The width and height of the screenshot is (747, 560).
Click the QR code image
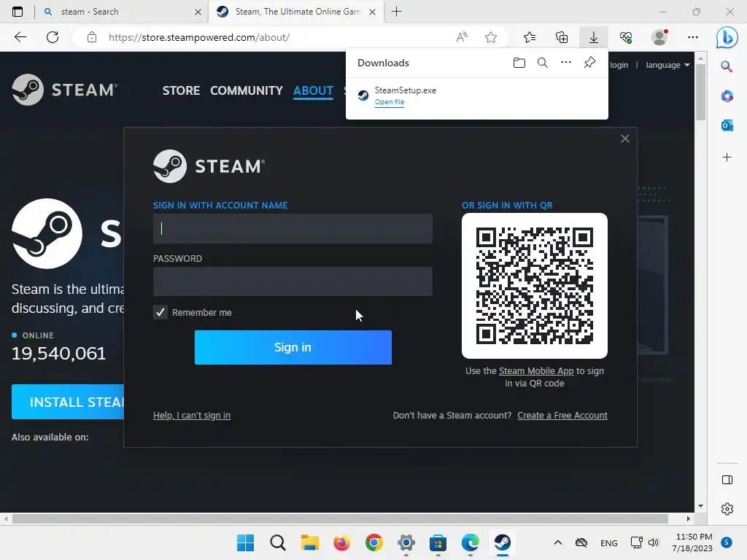tap(535, 286)
